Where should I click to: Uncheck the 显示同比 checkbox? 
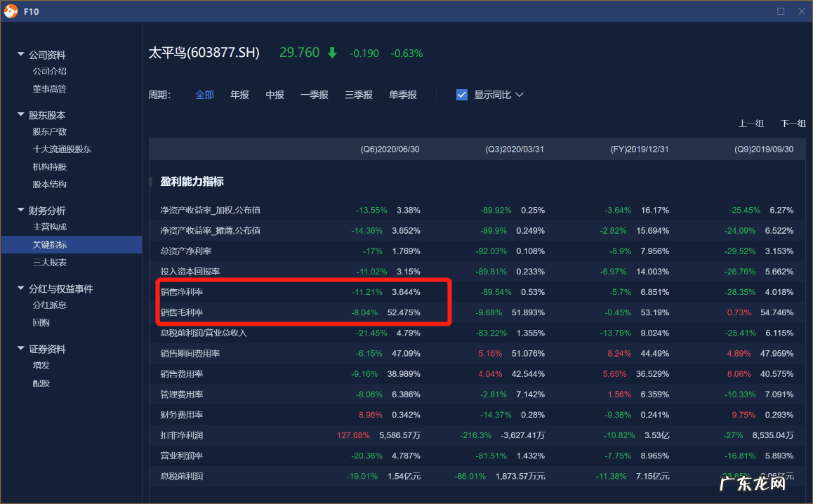[462, 95]
